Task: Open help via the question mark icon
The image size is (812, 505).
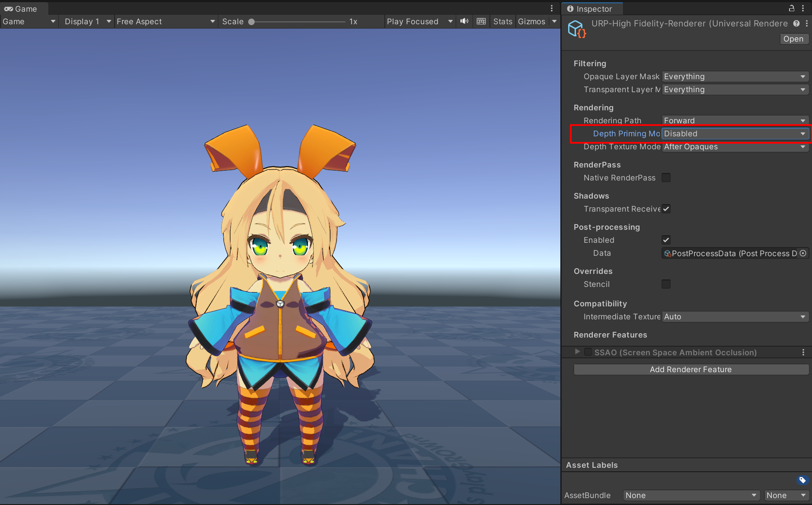Action: (x=797, y=23)
